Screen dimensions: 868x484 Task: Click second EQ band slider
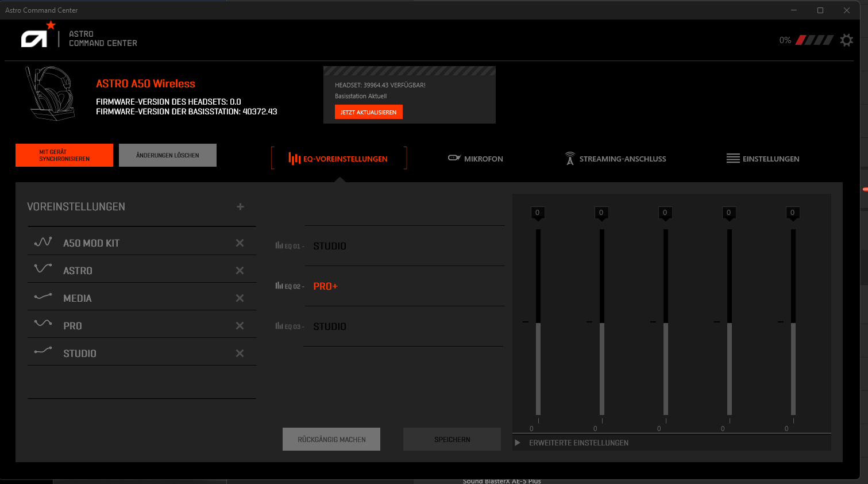pyautogui.click(x=602, y=322)
